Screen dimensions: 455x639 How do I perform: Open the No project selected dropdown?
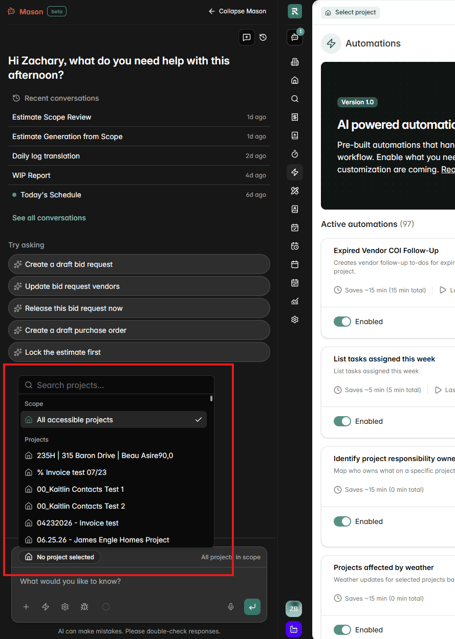(60, 557)
